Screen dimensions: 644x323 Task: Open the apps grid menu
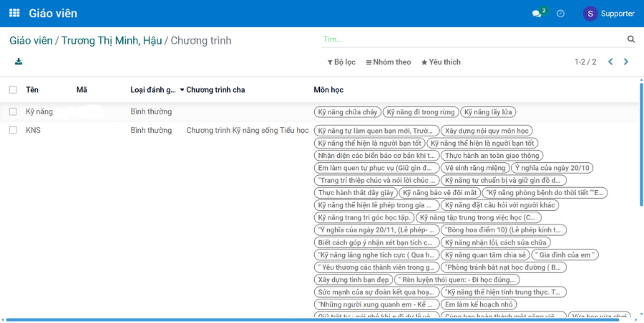14,14
